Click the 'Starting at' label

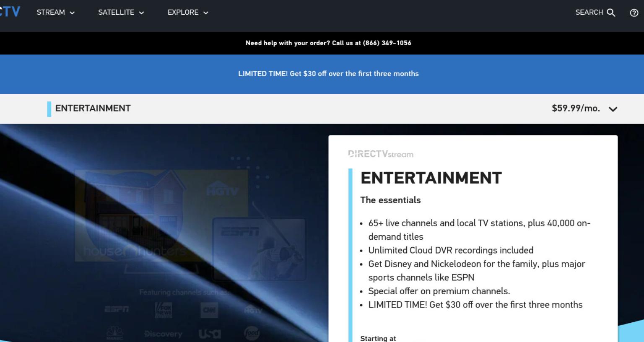coord(378,338)
